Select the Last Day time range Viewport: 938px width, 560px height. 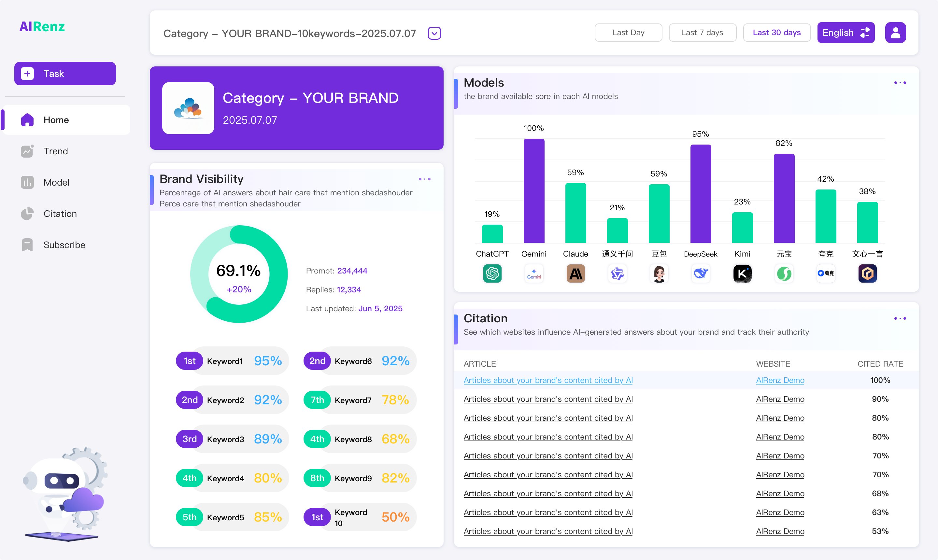(628, 33)
